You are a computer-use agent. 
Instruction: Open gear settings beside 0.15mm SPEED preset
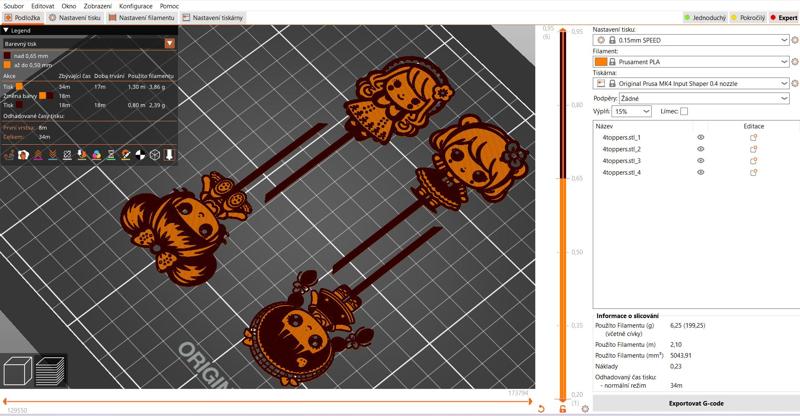click(x=795, y=40)
